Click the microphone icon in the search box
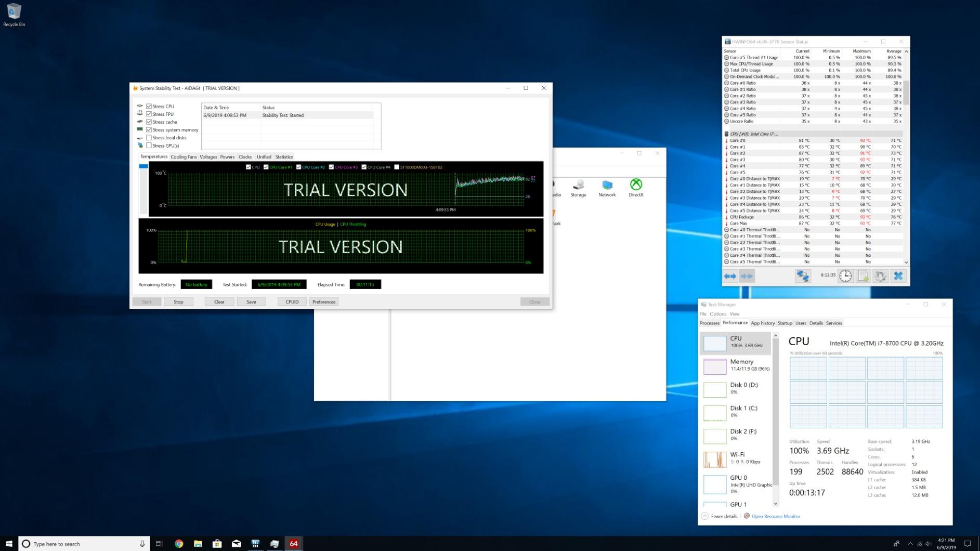This screenshot has height=551, width=980. tap(142, 544)
